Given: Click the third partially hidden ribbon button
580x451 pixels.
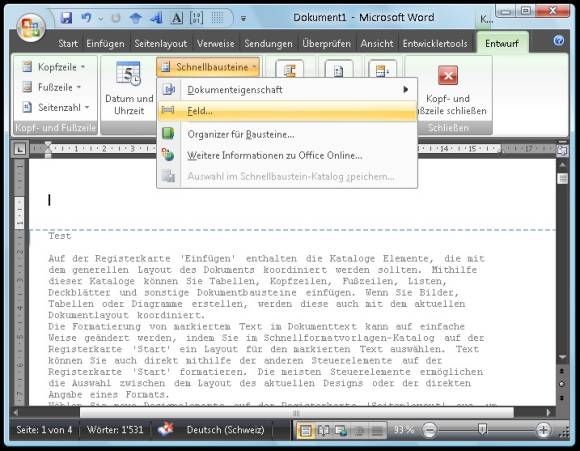Looking at the screenshot, I should (382, 68).
